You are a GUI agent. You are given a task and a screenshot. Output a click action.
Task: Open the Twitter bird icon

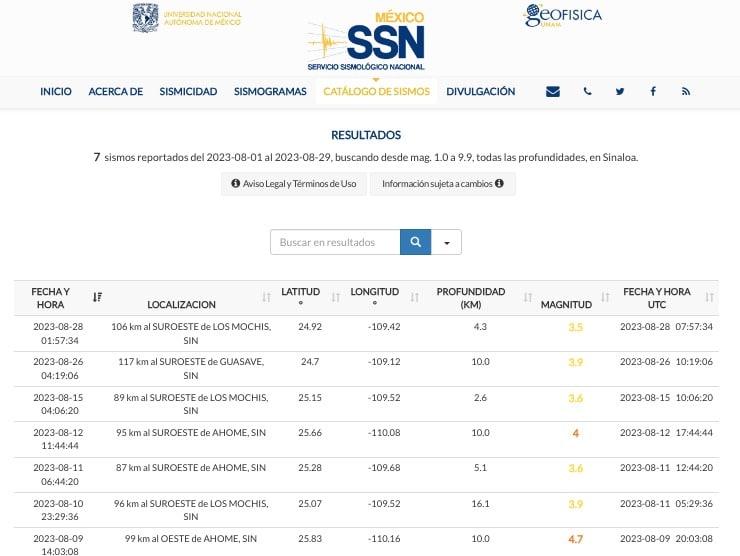point(620,92)
